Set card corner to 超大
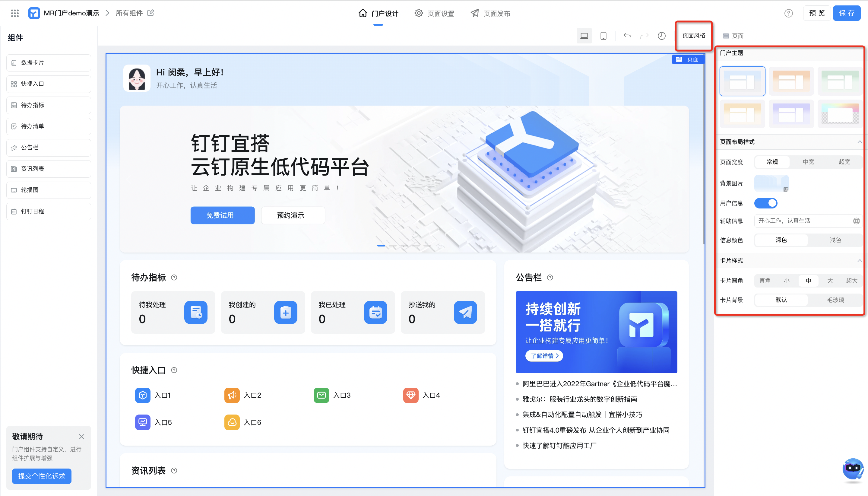The width and height of the screenshot is (868, 496). pos(852,281)
